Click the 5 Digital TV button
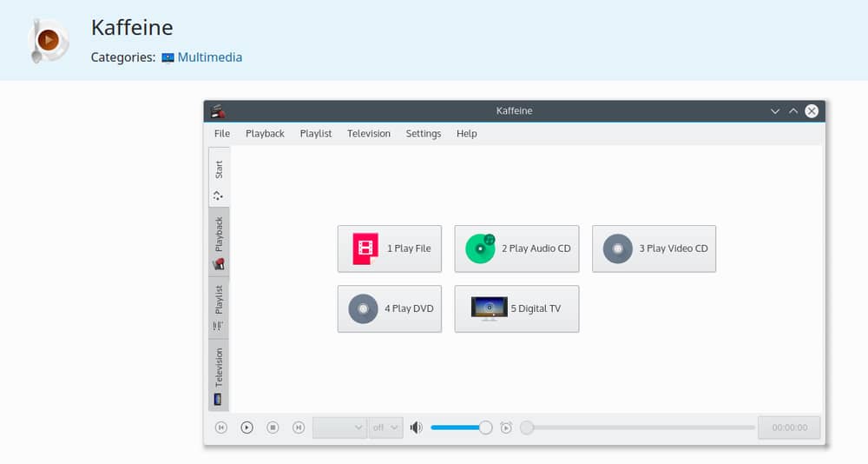868x464 pixels. (516, 308)
